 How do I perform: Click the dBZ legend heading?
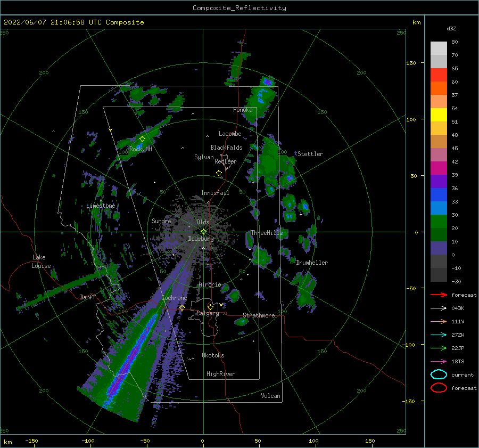(x=451, y=28)
